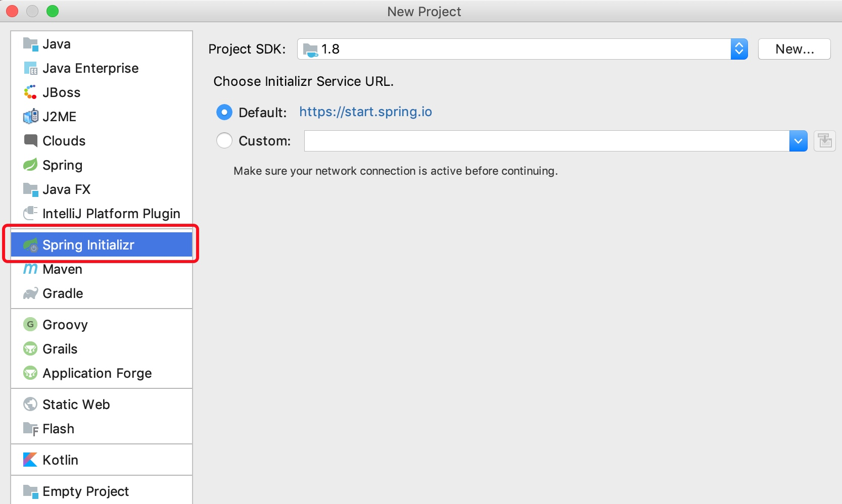Click the Kotlin logo icon
The image size is (842, 504).
[30, 460]
